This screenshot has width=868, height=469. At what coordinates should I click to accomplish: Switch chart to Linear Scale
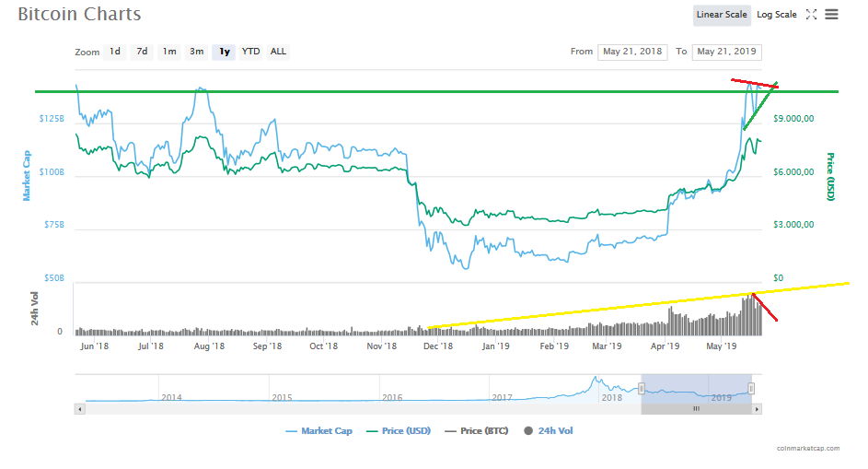(x=722, y=15)
